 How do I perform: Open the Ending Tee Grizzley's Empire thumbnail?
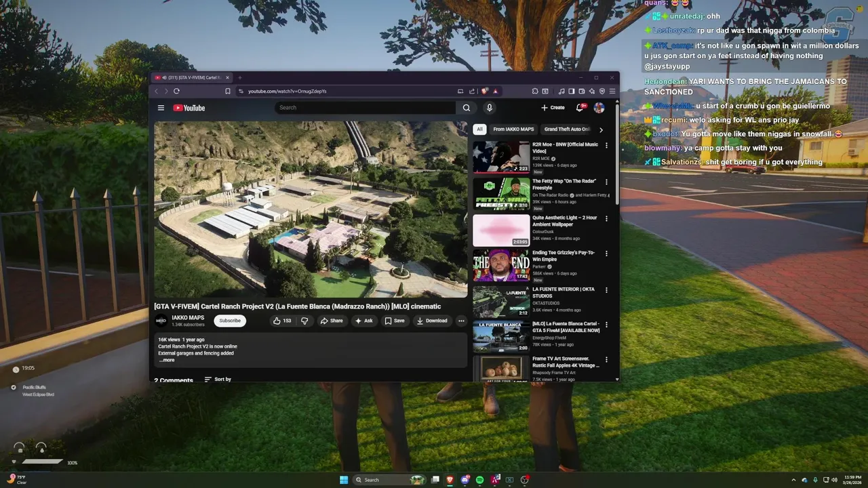point(501,265)
